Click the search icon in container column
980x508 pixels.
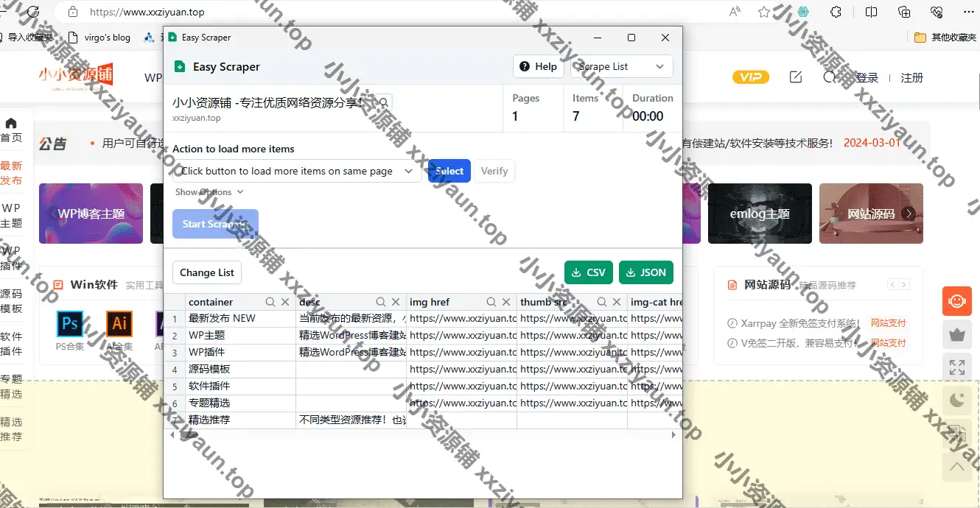[x=270, y=302]
